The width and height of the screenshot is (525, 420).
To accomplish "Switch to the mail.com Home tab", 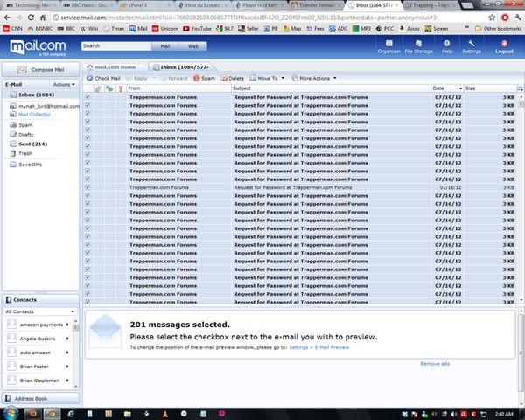I will (x=114, y=66).
